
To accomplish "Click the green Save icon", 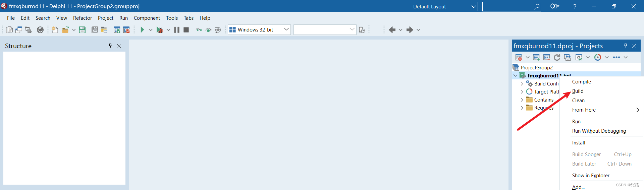I will [82, 30].
